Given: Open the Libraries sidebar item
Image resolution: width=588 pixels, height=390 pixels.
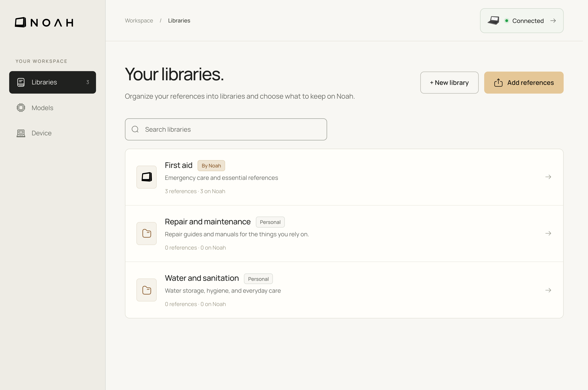Looking at the screenshot, I should (53, 82).
